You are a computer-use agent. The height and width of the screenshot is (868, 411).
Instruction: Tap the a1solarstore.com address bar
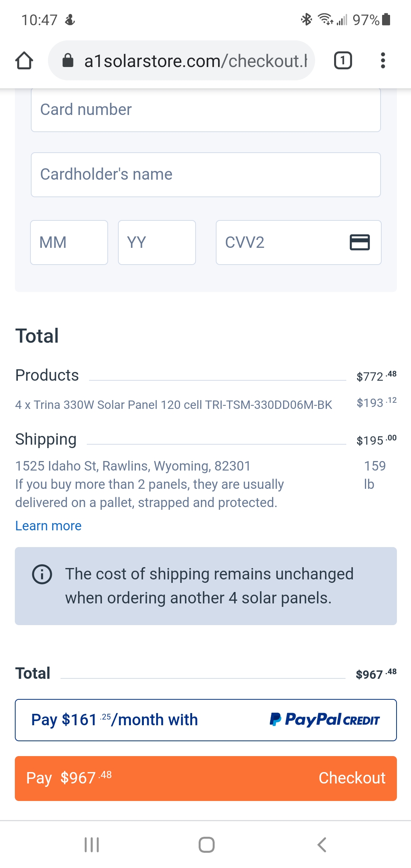[x=194, y=61]
